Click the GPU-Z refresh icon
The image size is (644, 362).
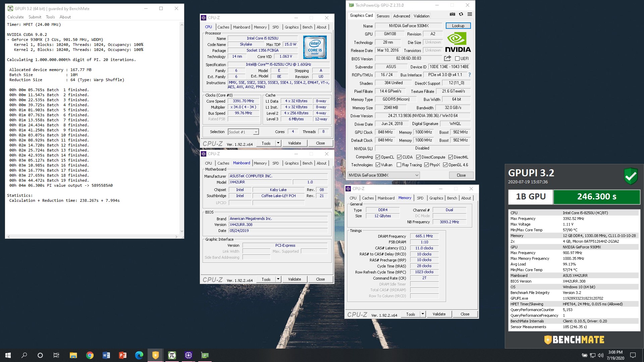pos(461,14)
